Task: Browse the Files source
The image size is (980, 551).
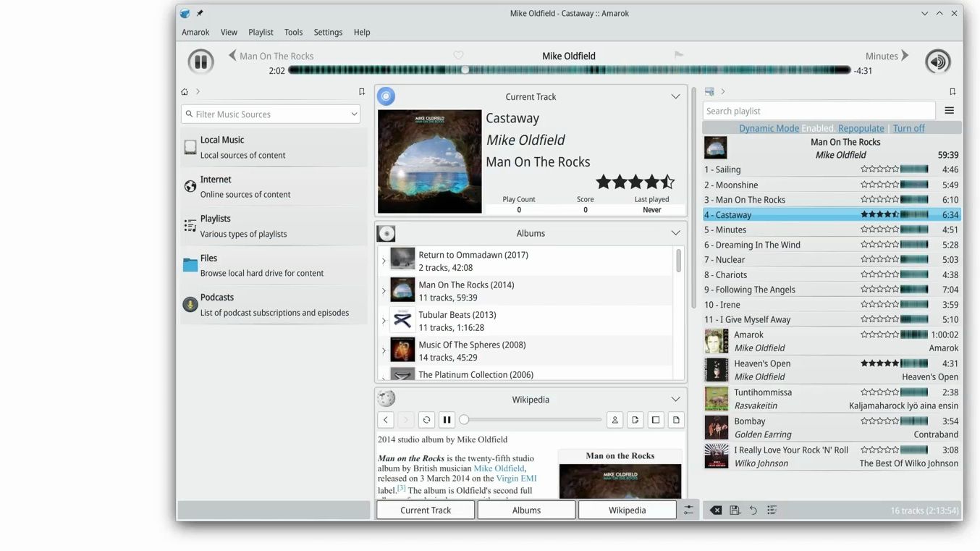Action: click(274, 265)
